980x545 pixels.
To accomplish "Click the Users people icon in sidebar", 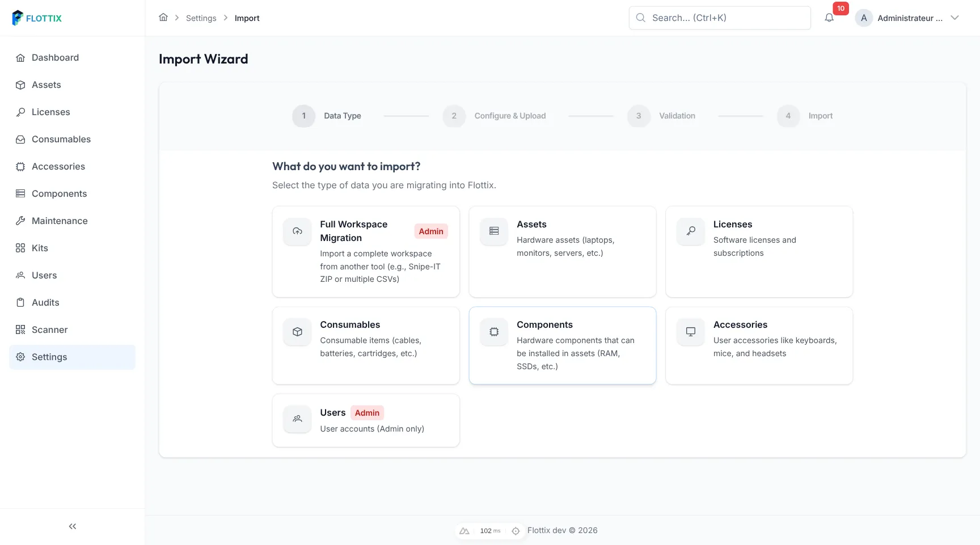I will pos(20,276).
